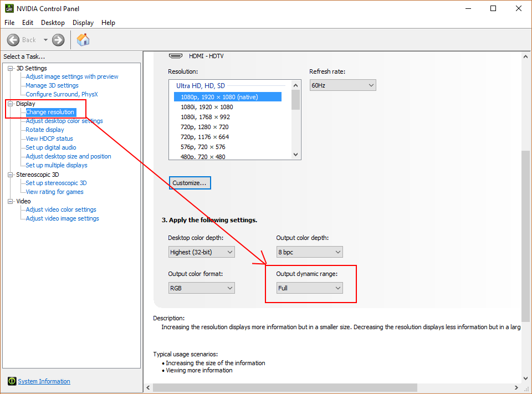Viewport: 532px width, 394px height.
Task: Collapse the Video tree node
Action: coord(11,201)
